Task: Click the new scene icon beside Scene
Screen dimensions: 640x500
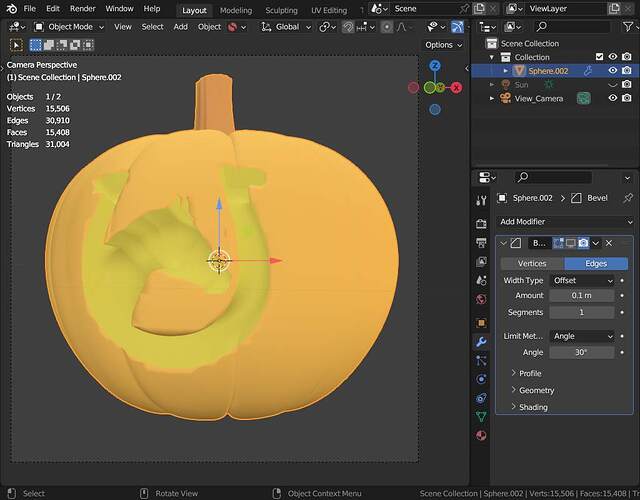Action: [x=479, y=9]
